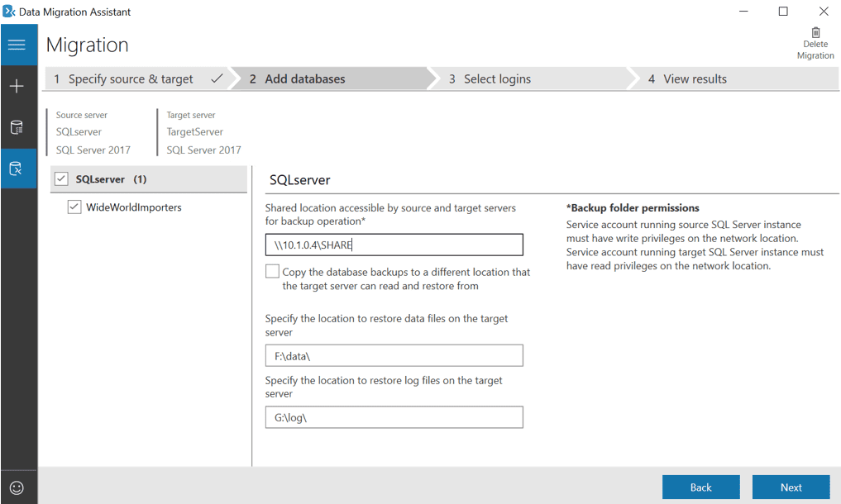Enable copy backups to different location checkbox
This screenshot has width=841, height=504.
tap(272, 271)
